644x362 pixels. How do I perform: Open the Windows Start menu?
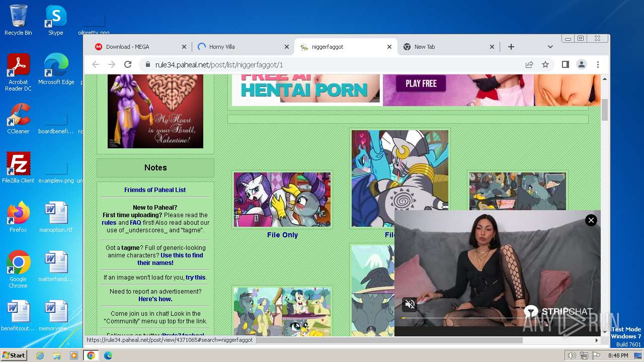pyautogui.click(x=14, y=355)
